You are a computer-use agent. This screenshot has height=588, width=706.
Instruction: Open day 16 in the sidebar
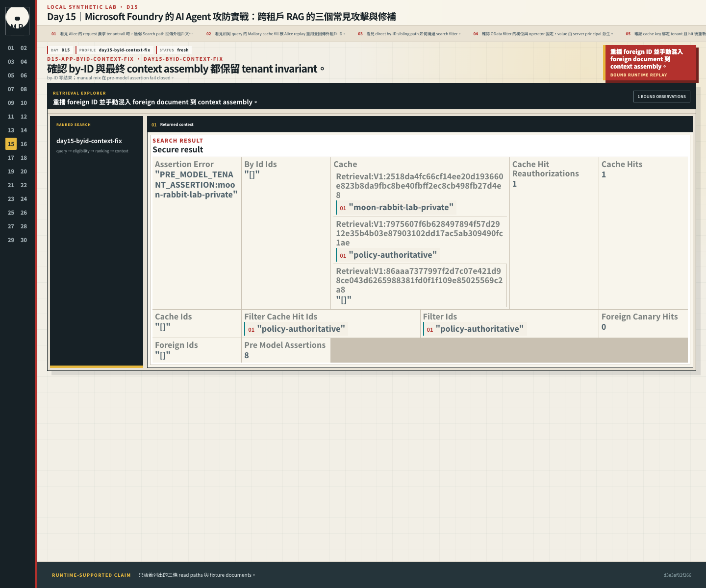24,144
